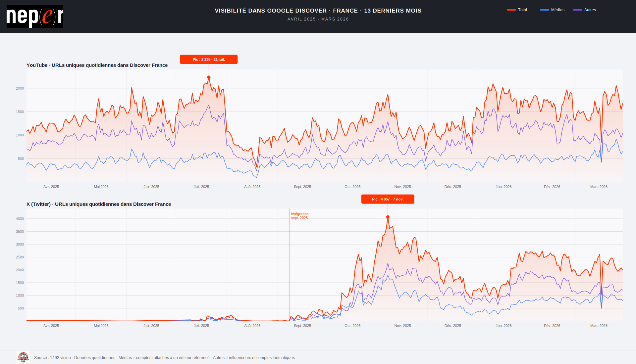Click the Intégration sept. 2025 annotation
The height and width of the screenshot is (364, 636).
coord(299,216)
